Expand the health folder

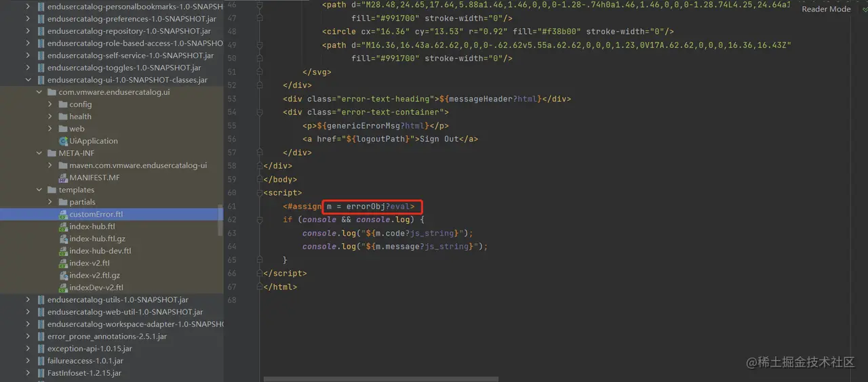tap(50, 116)
